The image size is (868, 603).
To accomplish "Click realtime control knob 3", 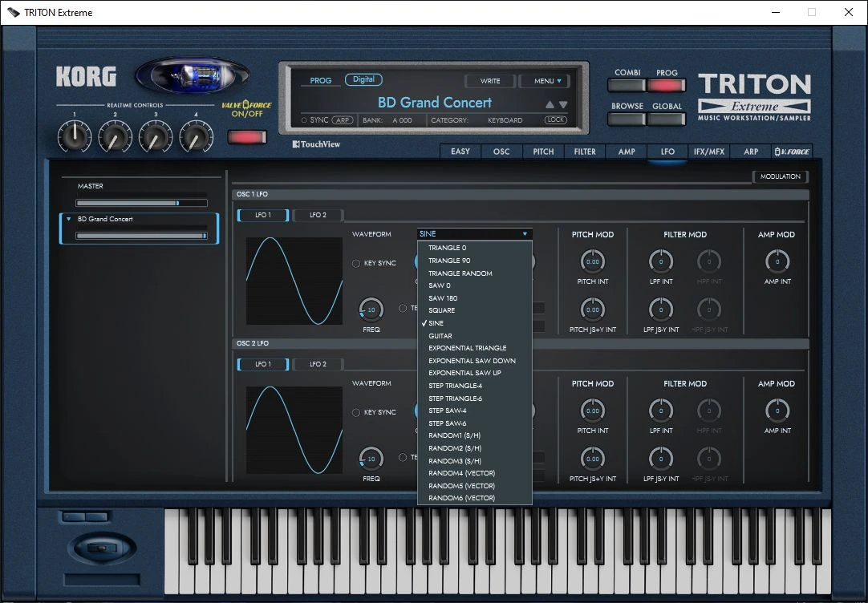I will click(156, 136).
